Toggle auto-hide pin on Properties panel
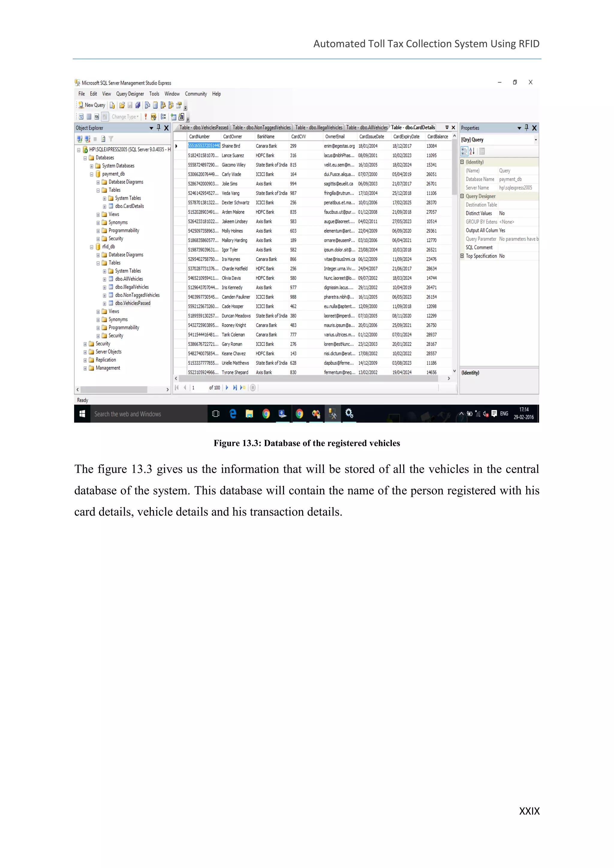 pos(526,128)
